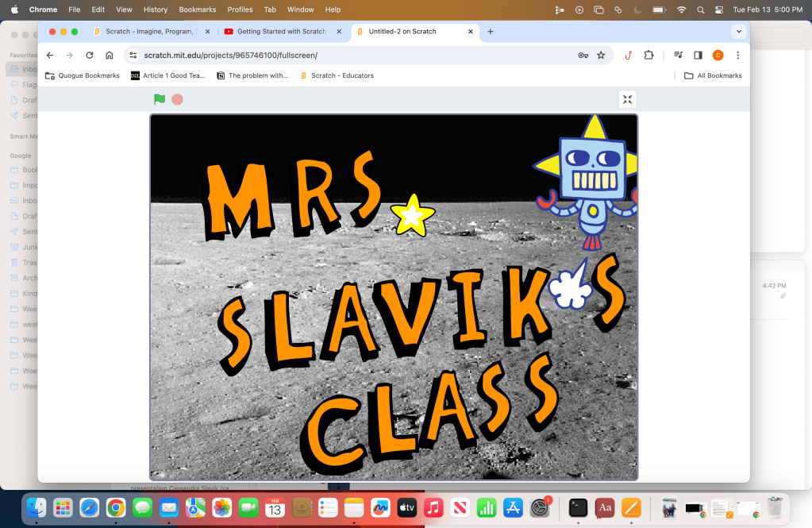Viewport: 812px width, 528px height.
Task: Open the password key icon in address bar
Action: point(583,56)
